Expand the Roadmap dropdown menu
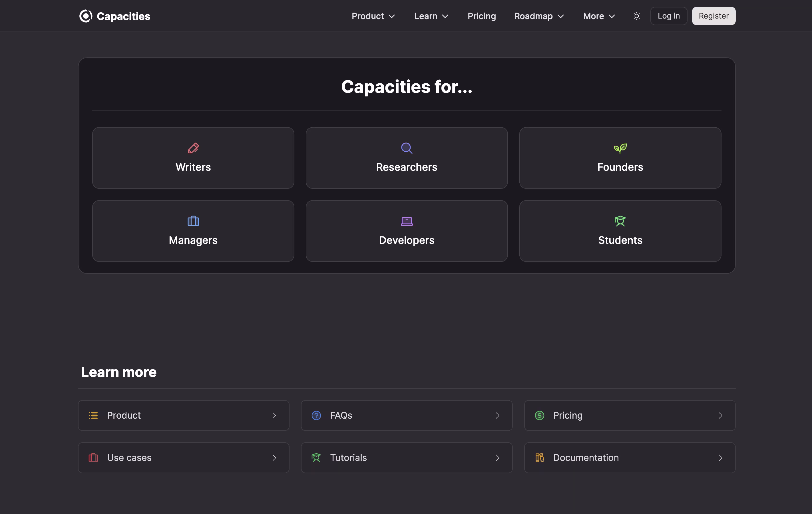Screen dimensions: 812x514 (539, 16)
